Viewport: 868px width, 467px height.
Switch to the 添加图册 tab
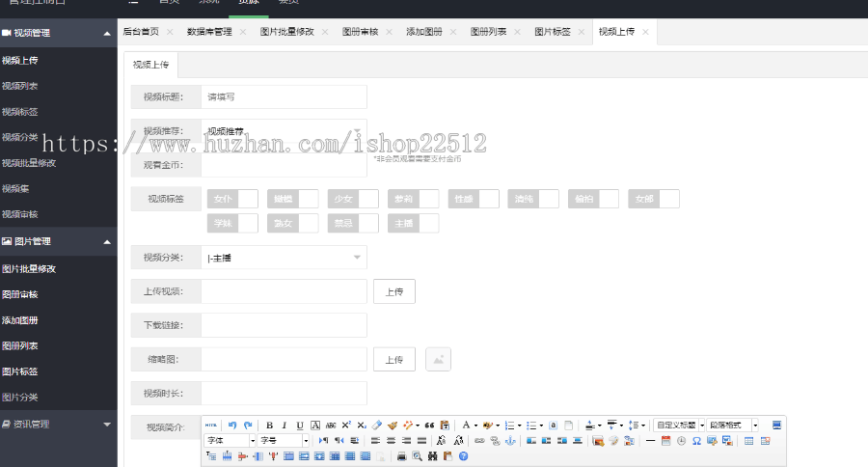click(424, 32)
